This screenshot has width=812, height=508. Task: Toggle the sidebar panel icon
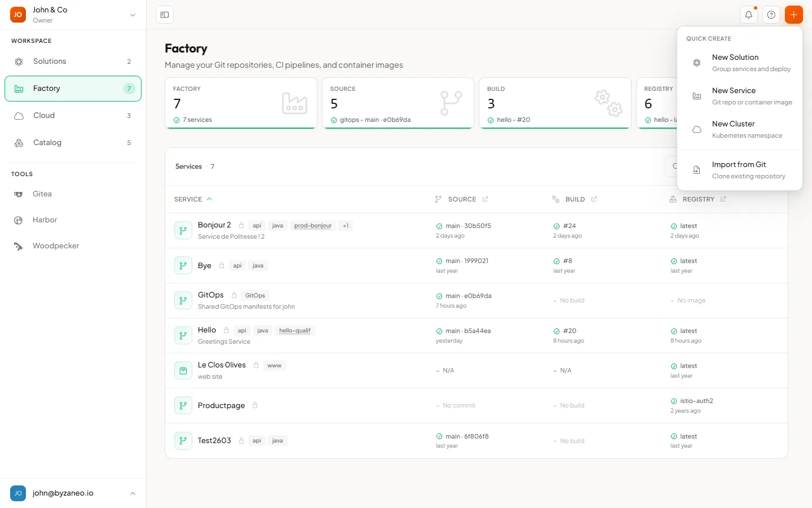point(165,15)
